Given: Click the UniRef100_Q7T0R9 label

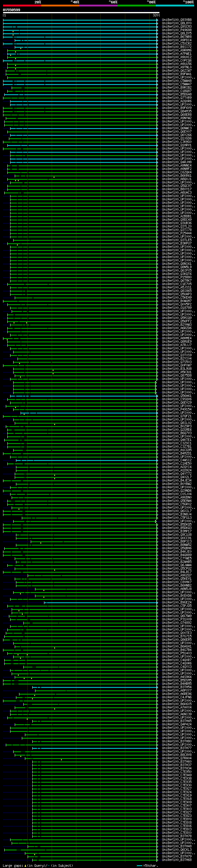Looking at the screenshot, I should [x=177, y=98].
